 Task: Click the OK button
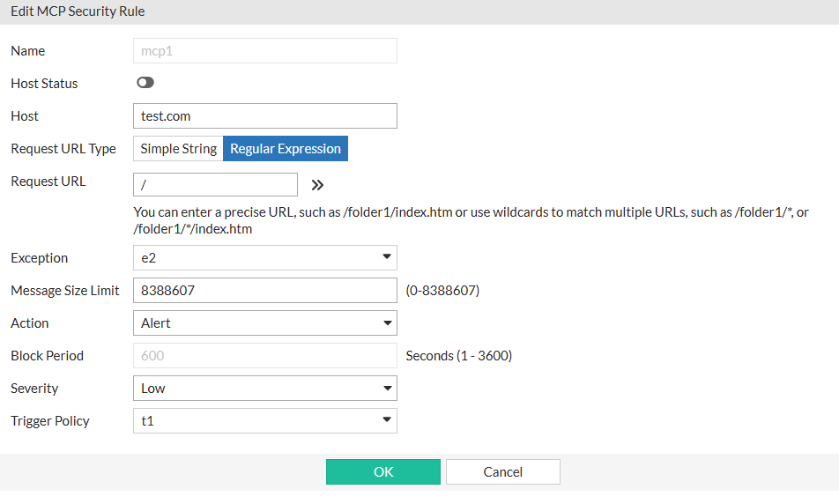pos(383,472)
